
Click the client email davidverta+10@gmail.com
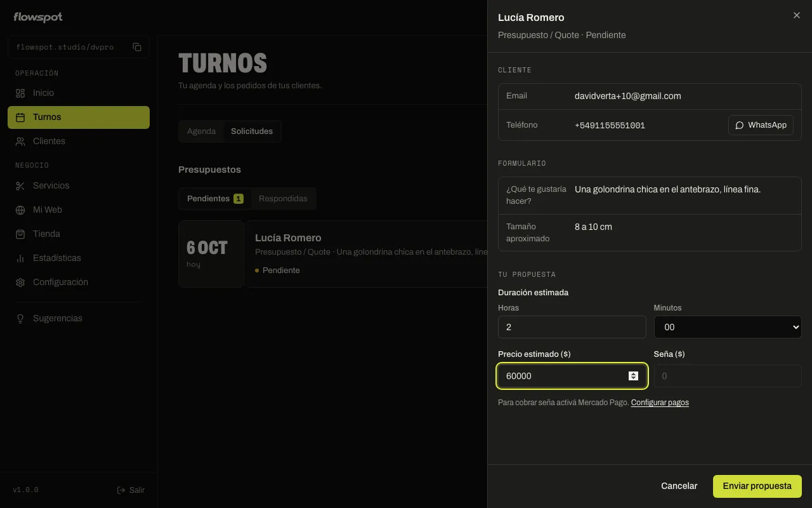click(628, 96)
